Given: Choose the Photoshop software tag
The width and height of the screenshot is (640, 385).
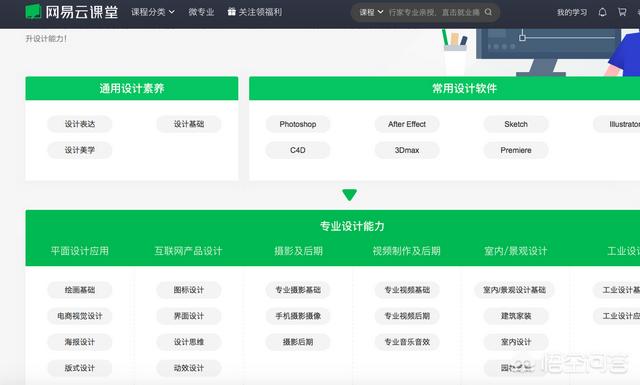Looking at the screenshot, I should pyautogui.click(x=298, y=124).
